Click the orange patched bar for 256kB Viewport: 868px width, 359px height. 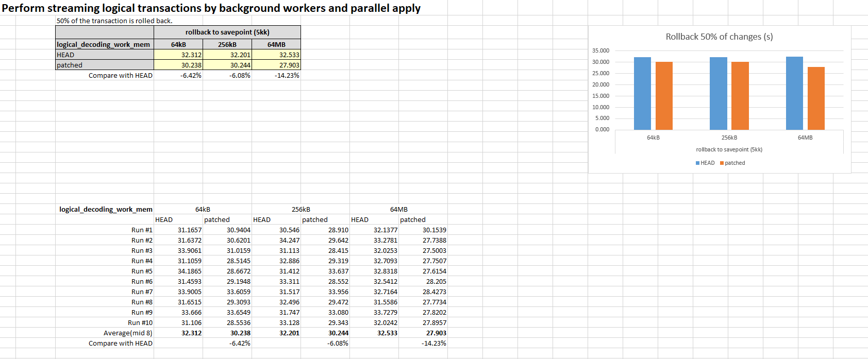740,96
